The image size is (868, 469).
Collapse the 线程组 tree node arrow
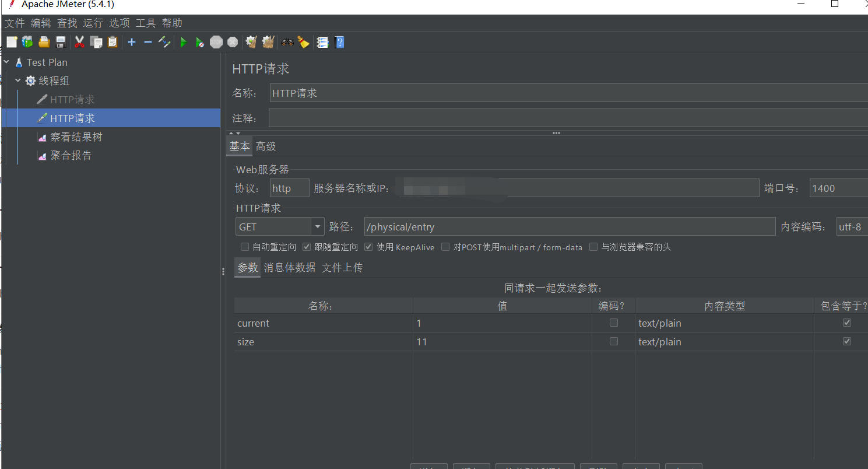18,80
